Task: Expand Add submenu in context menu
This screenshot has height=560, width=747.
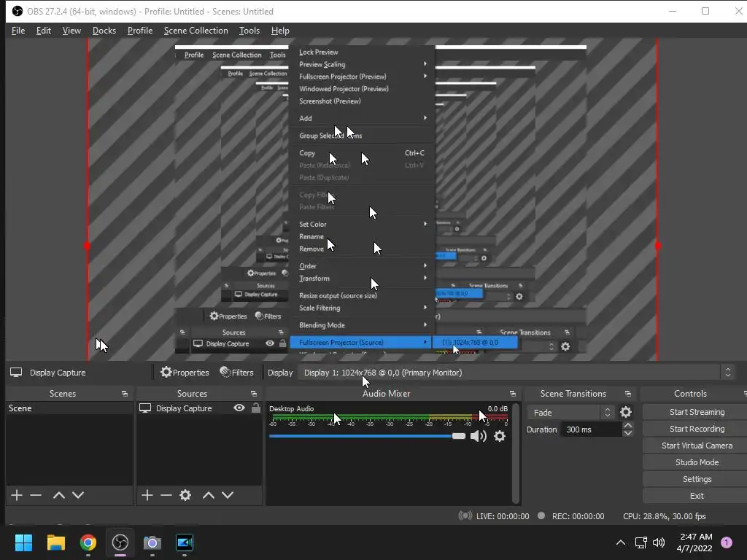Action: [x=362, y=118]
